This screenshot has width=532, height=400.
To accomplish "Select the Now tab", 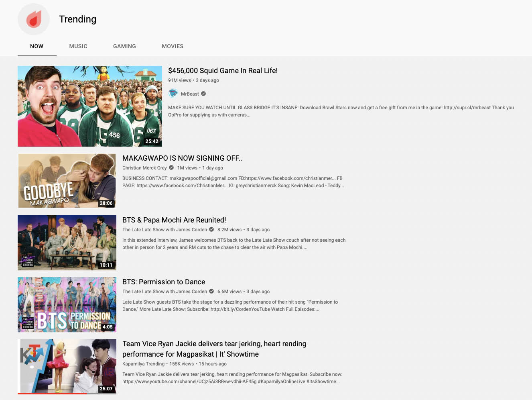I will [37, 46].
